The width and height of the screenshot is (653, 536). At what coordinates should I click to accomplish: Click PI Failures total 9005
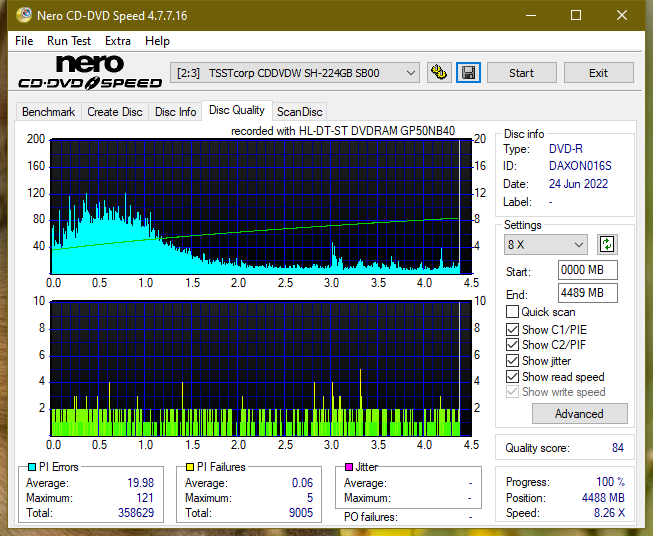(x=301, y=513)
